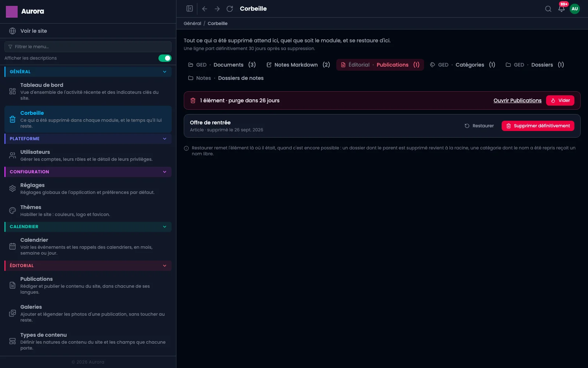Reload the Corbeille page
Viewport: 588px width, 368px height.
230,8
